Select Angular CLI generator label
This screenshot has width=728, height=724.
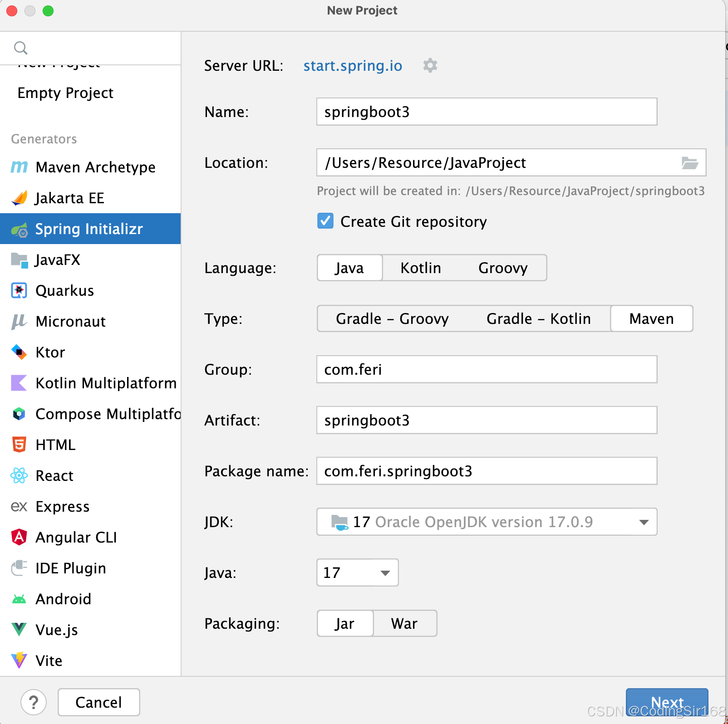point(76,538)
